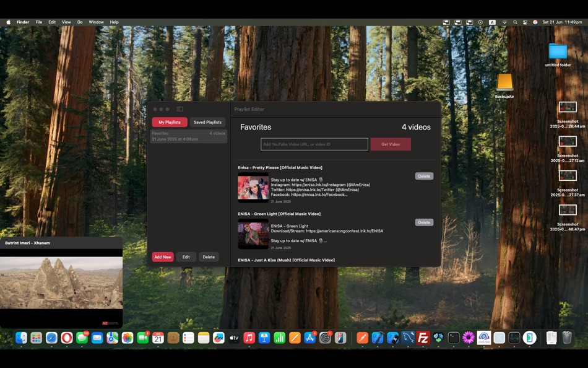Click the YouTube video URL input field

314,144
